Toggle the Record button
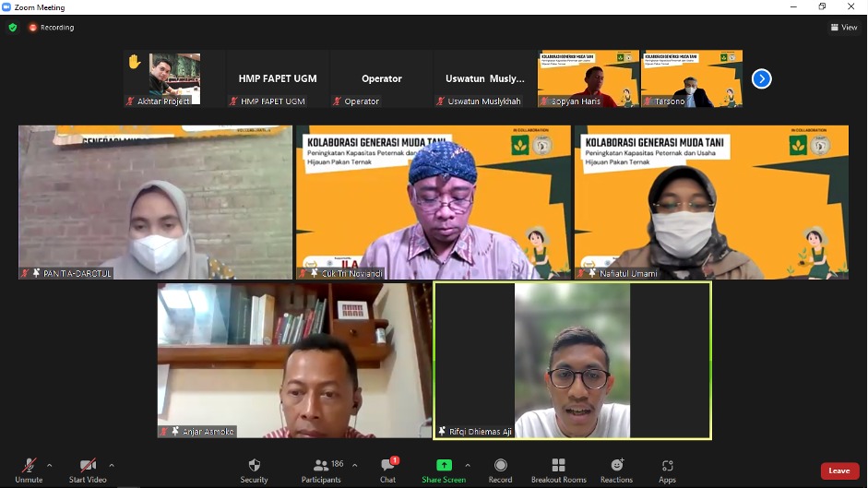The height and width of the screenshot is (488, 868). click(x=501, y=470)
